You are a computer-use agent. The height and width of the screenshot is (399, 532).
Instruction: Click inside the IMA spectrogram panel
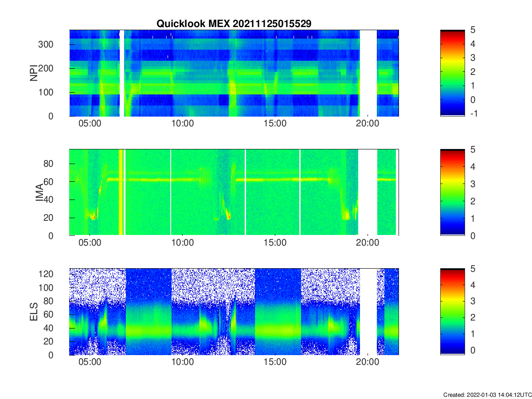click(234, 192)
